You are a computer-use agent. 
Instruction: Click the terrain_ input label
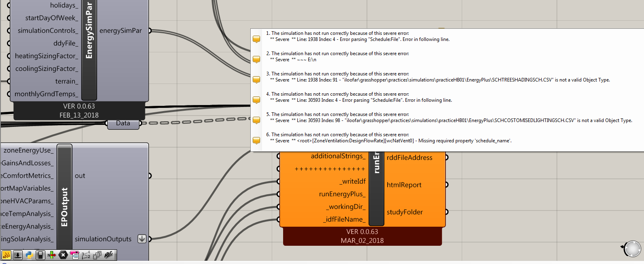[x=67, y=81]
